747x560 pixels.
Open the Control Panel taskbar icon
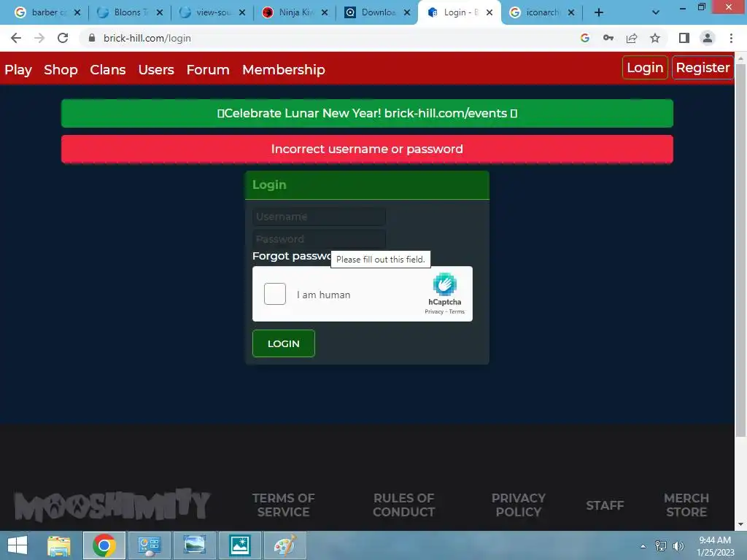149,545
